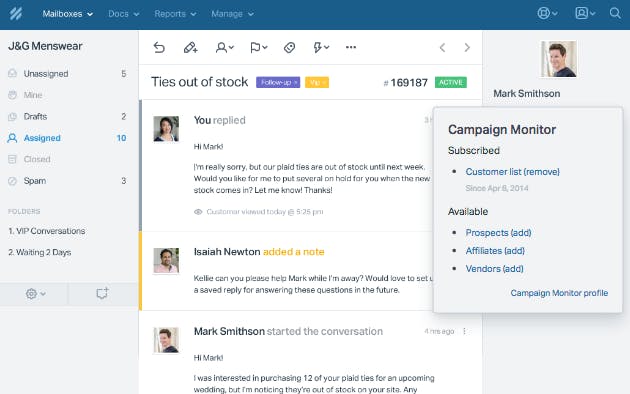
Task: Click Affiliates (add) link
Action: coord(495,251)
